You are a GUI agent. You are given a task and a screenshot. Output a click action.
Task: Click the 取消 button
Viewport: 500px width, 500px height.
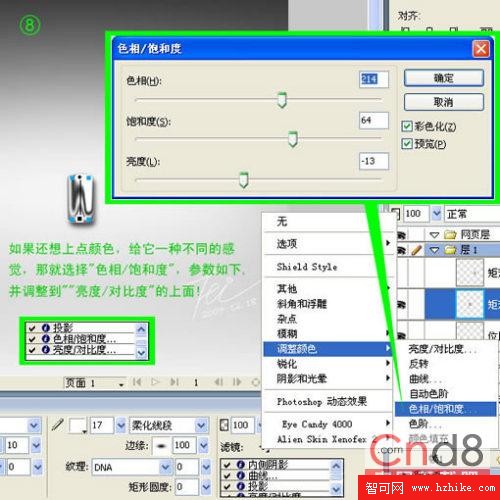tap(444, 102)
